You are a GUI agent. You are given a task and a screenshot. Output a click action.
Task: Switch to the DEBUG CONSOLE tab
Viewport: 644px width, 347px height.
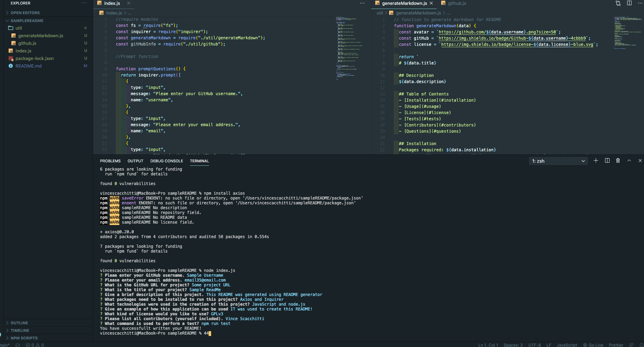coord(167,161)
